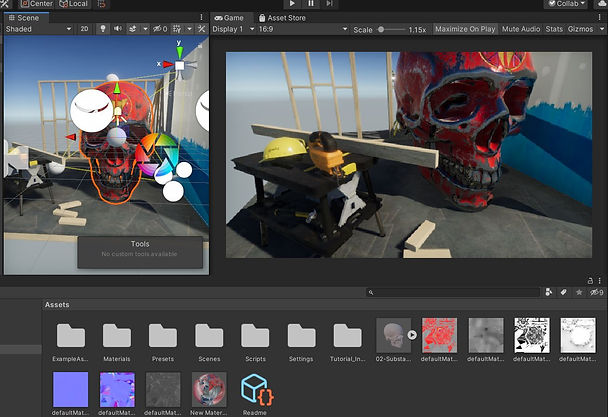Open Game view options menu (three dots)

tap(600, 17)
